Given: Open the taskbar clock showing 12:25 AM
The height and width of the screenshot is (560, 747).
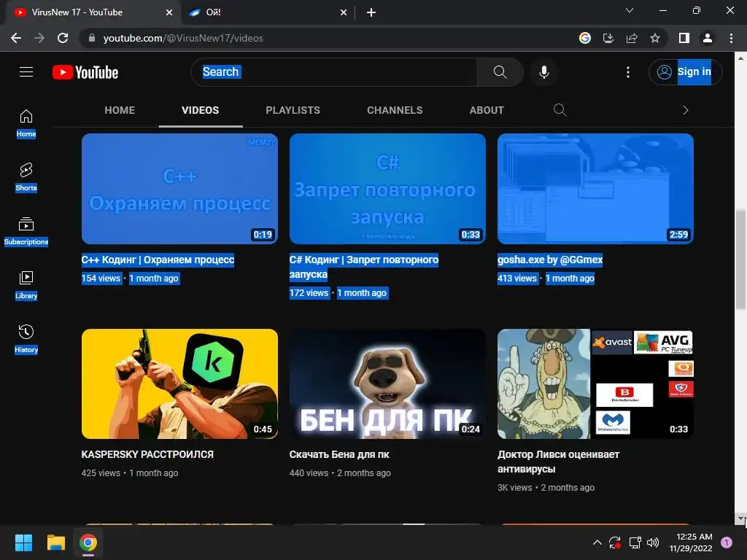Looking at the screenshot, I should (691, 542).
